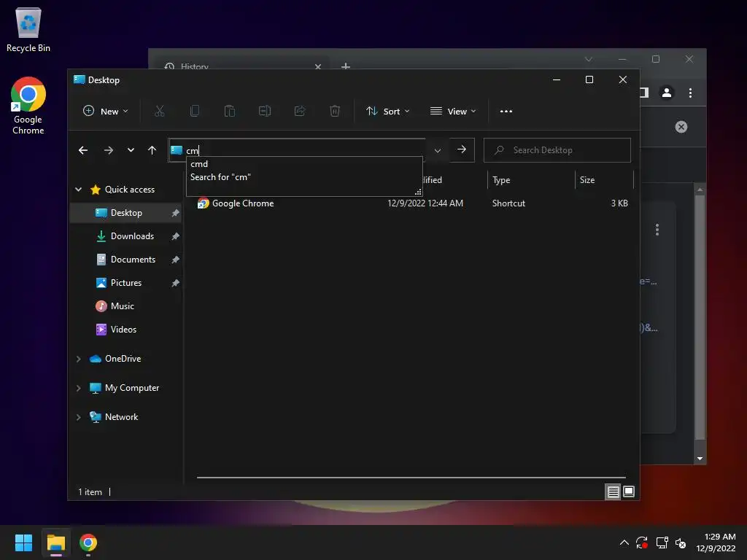Open the View dropdown menu
The image size is (747, 560).
click(x=452, y=112)
